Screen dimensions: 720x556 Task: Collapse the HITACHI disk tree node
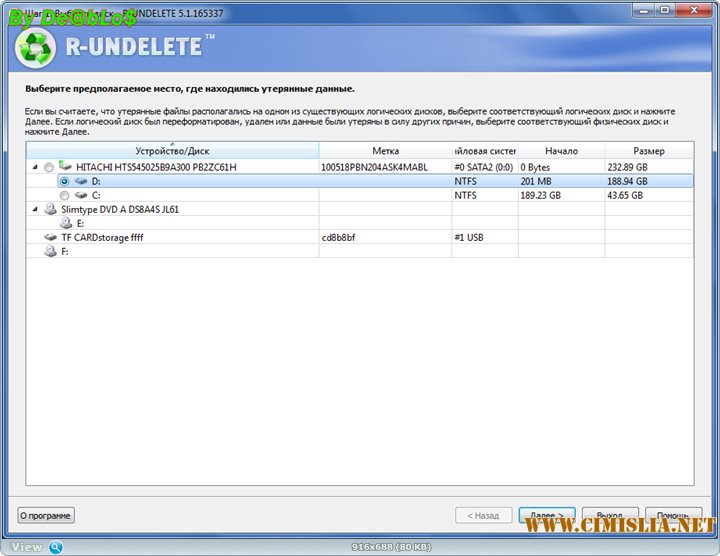36,167
